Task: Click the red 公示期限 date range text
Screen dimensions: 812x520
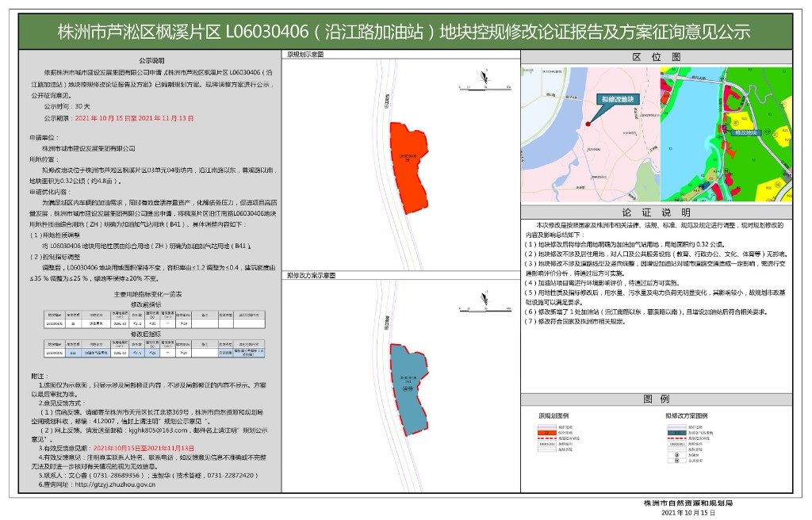Action: 133,118
